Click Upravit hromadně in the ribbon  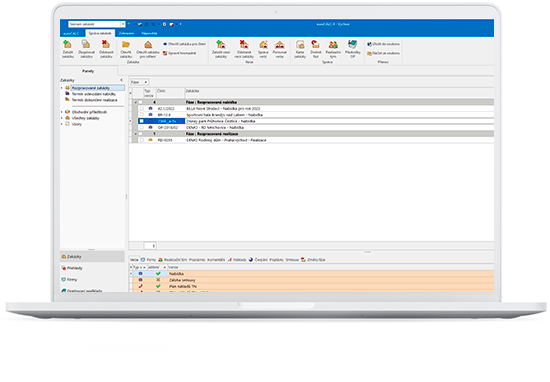click(x=180, y=53)
